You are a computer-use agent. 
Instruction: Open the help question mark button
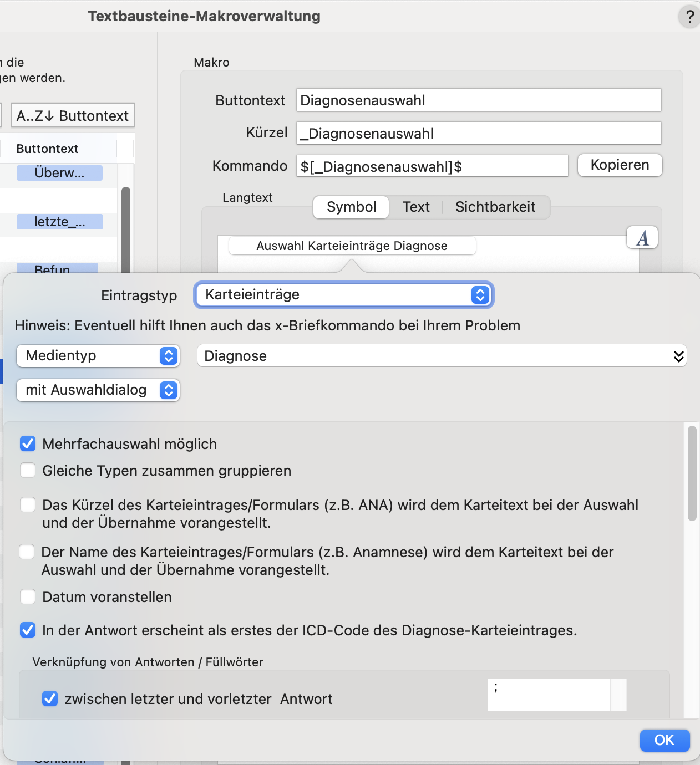click(x=689, y=17)
